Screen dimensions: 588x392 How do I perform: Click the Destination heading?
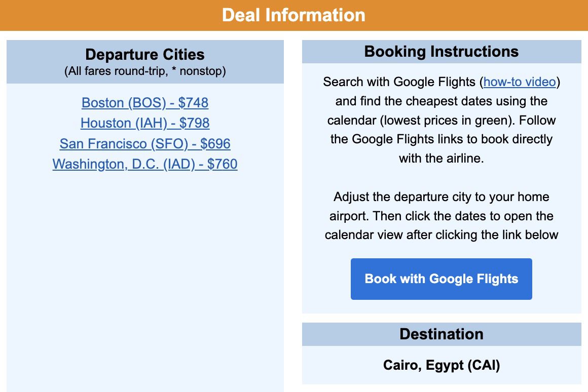pyautogui.click(x=441, y=334)
